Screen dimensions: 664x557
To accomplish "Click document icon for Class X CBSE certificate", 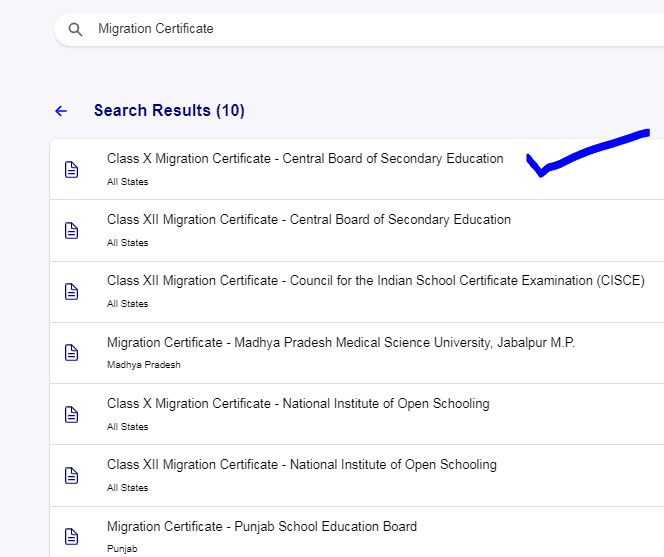I will pyautogui.click(x=71, y=169).
